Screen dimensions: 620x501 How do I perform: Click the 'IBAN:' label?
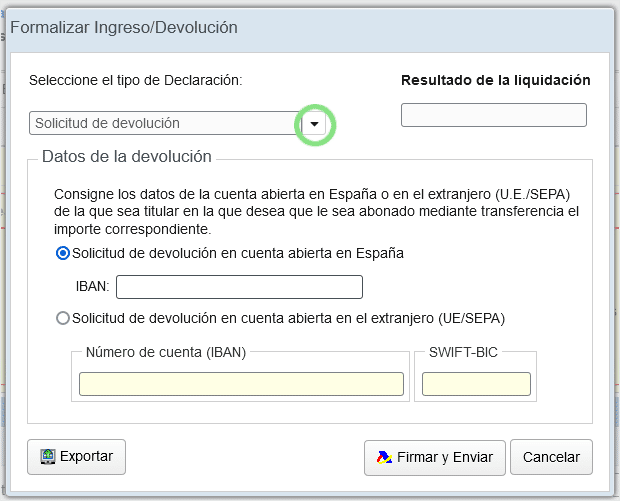click(93, 286)
